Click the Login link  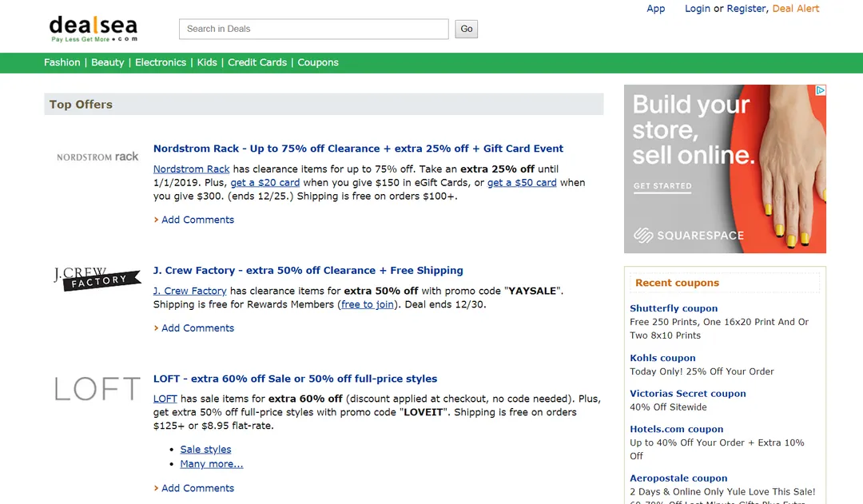point(698,9)
